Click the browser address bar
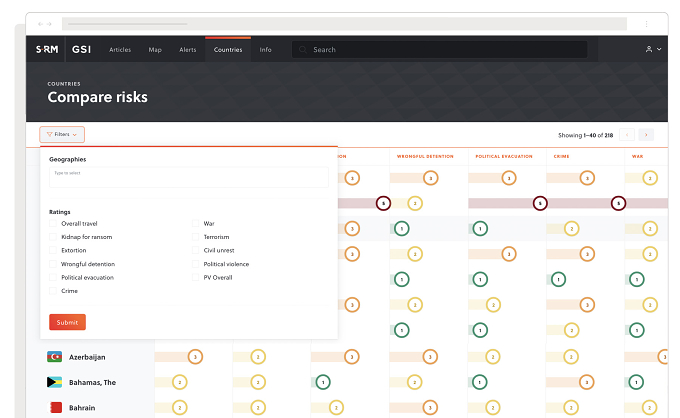 (x=344, y=24)
